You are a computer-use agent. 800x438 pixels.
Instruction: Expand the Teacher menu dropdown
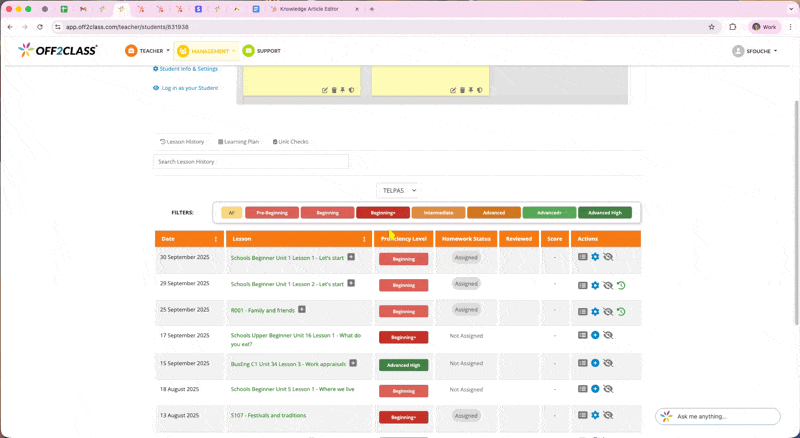[x=148, y=51]
